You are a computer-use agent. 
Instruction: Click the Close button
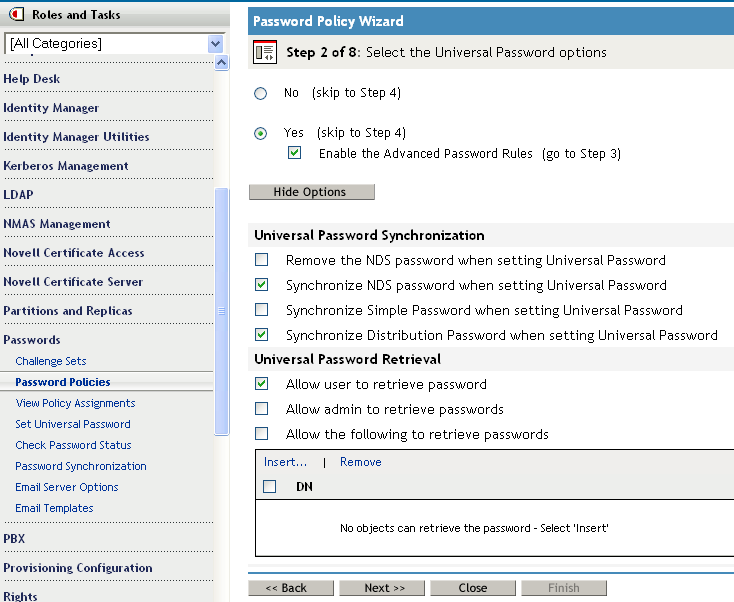pos(473,588)
